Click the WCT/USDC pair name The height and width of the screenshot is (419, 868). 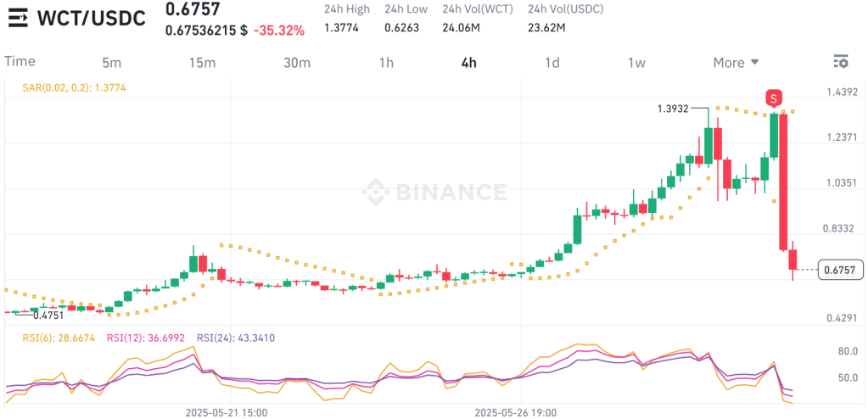coord(92,19)
